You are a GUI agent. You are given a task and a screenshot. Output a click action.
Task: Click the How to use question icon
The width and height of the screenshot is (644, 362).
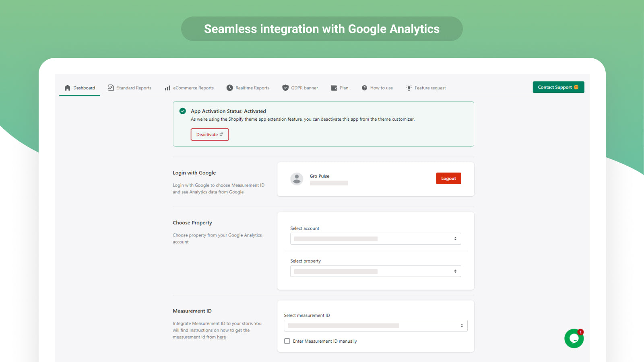coord(364,88)
